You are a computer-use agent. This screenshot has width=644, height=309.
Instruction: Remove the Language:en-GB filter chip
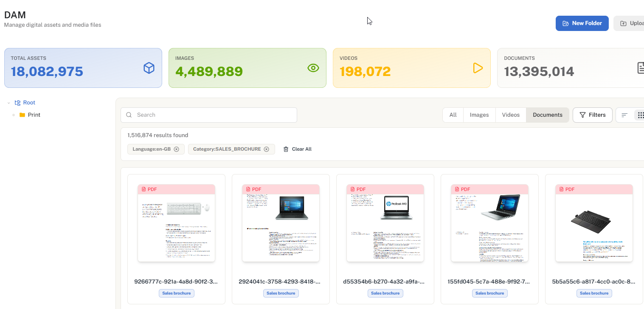click(177, 149)
